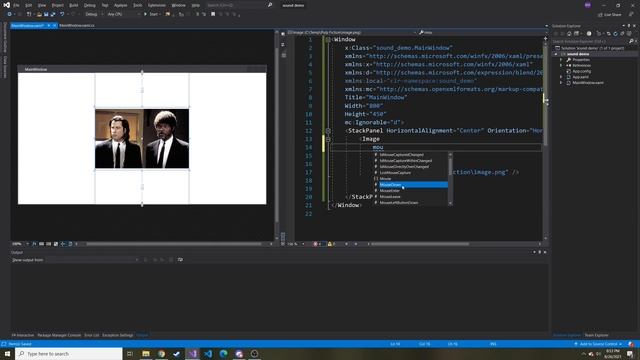Click the Save All toolbar icon

pos(53,14)
